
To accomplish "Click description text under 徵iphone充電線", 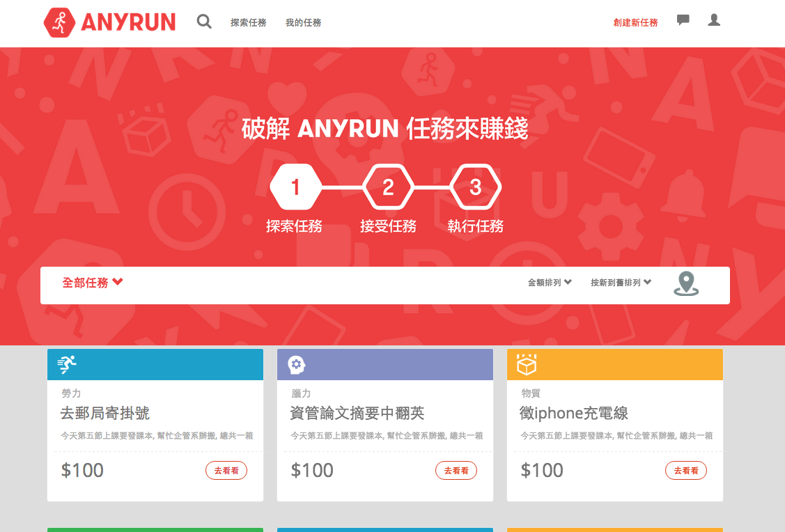I will 616,436.
